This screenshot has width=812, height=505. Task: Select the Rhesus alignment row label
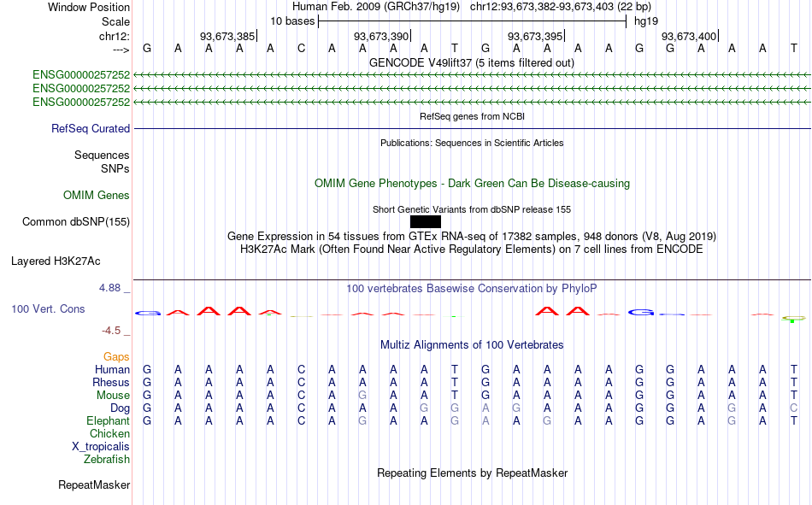pyautogui.click(x=111, y=382)
